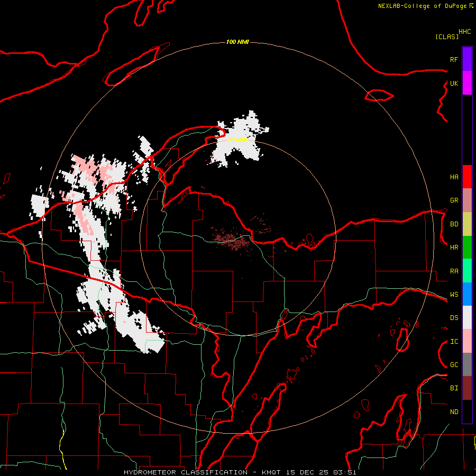
Task: Select the 'DS' legend label
Action: point(454,318)
